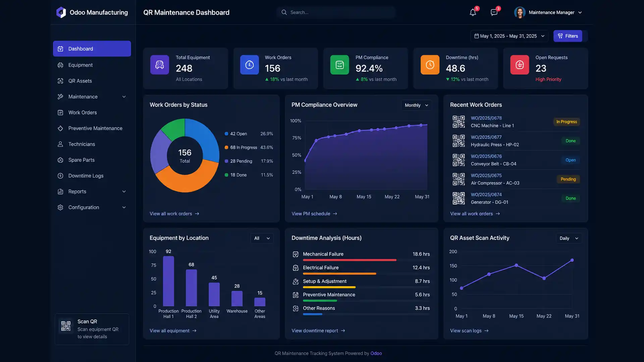Select Dashboard in the sidebar
Screen dimensions: 644x362
click(x=92, y=49)
